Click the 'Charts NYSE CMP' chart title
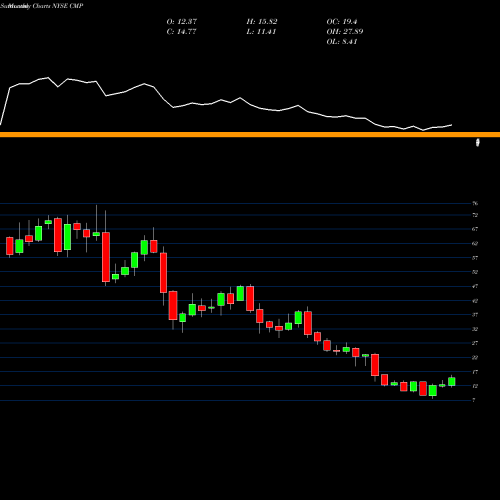The width and height of the screenshot is (500, 500). pyautogui.click(x=58, y=6)
